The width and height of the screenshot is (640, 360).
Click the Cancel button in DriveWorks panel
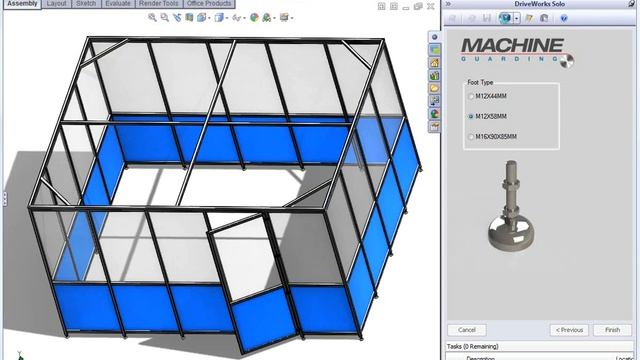click(x=467, y=330)
